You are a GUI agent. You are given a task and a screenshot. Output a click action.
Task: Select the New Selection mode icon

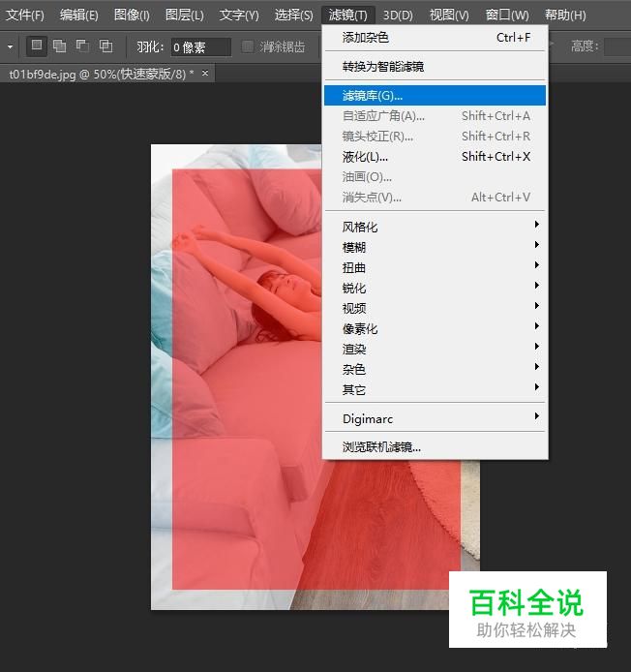pyautogui.click(x=37, y=46)
